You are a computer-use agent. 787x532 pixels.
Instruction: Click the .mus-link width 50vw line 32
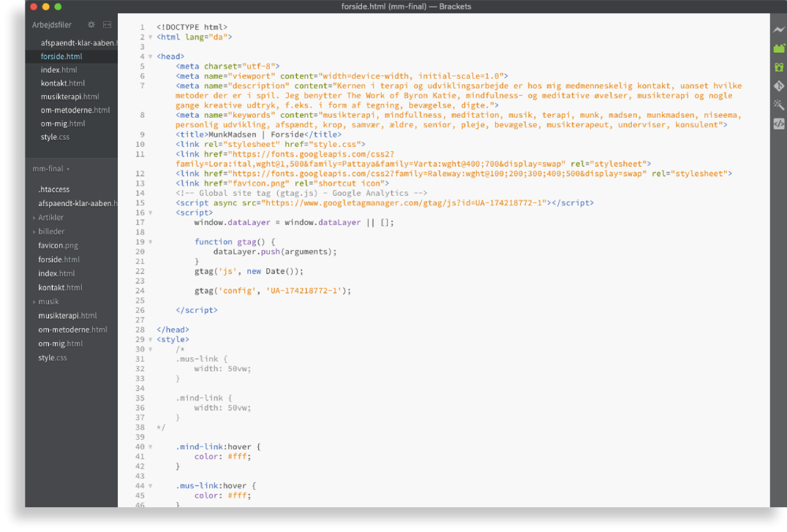[222, 369]
